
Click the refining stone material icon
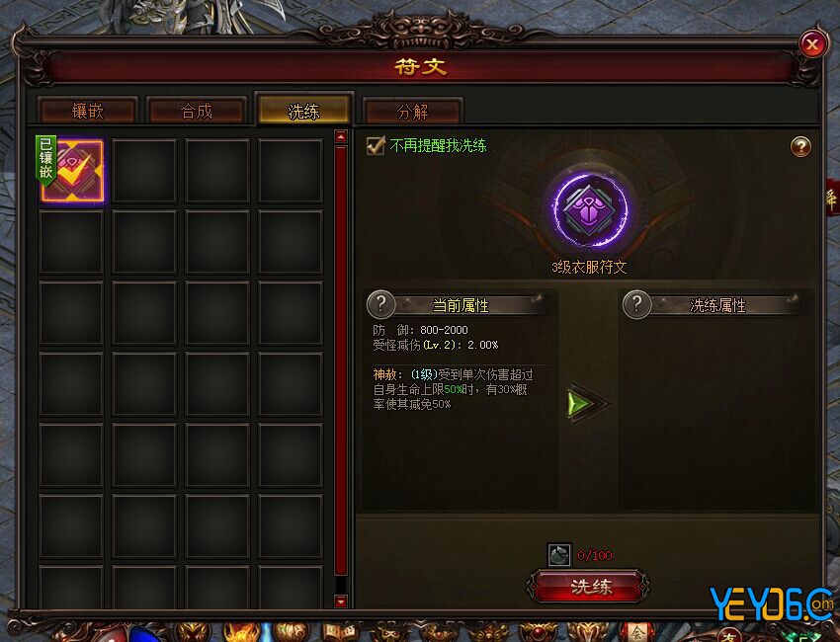[558, 555]
